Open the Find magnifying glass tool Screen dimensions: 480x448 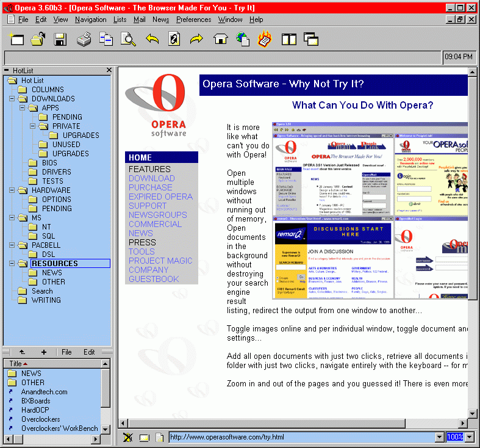click(x=128, y=40)
